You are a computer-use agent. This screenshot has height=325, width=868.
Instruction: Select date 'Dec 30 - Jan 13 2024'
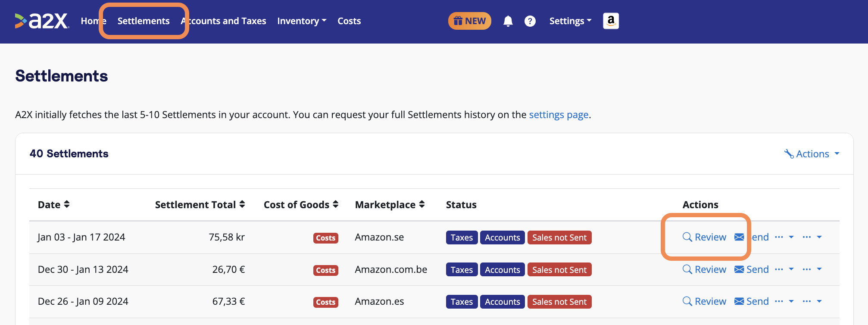click(83, 269)
